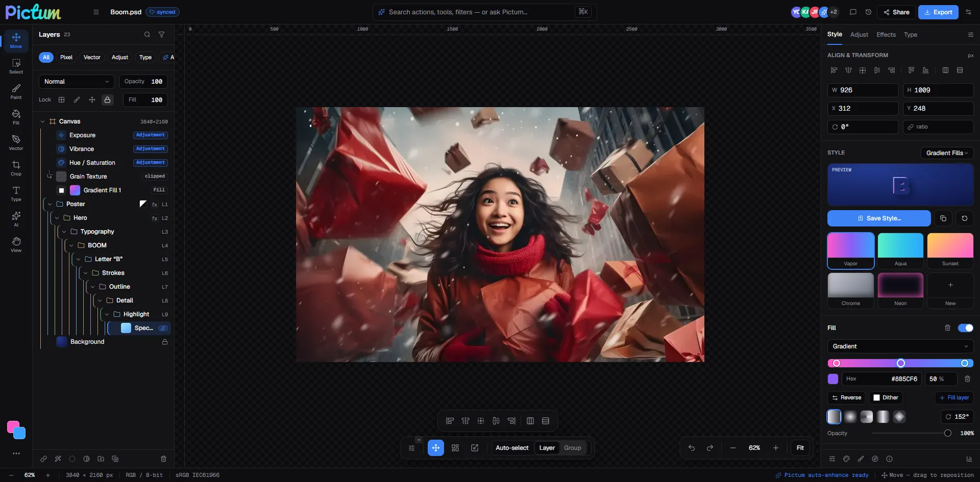Viewport: 980px width, 482px height.
Task: Click undo in bottom toolbar
Action: 692,448
